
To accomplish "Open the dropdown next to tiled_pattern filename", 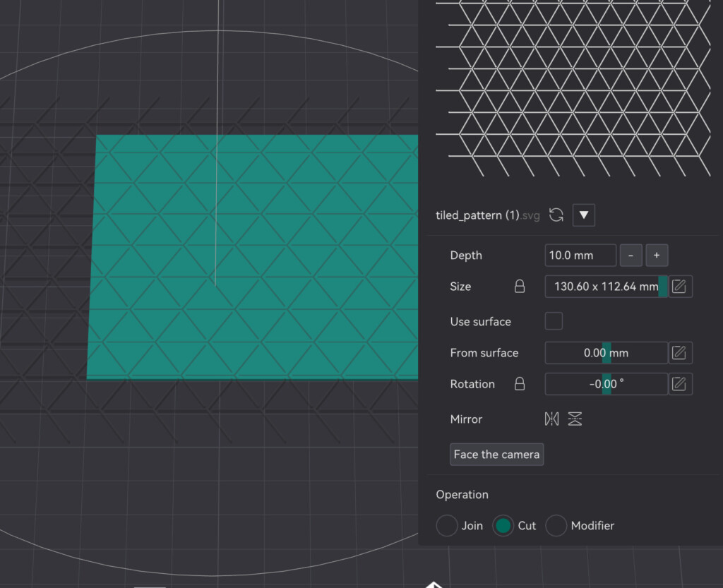I will (x=583, y=215).
